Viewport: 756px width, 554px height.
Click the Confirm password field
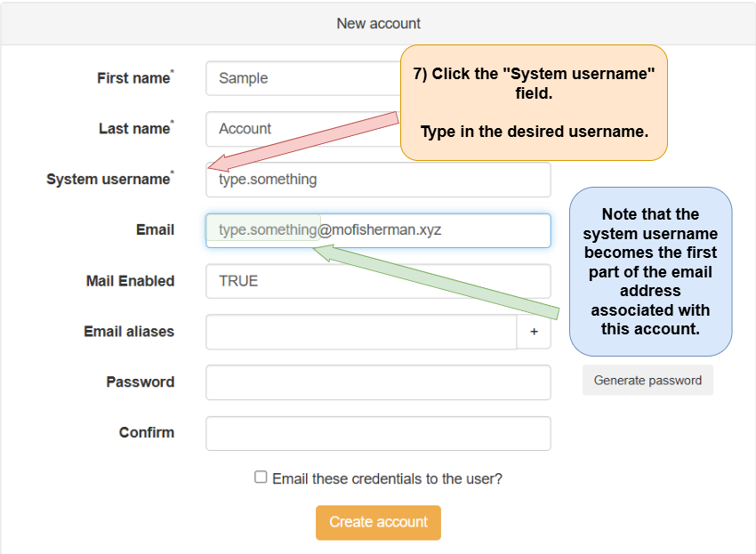[378, 433]
